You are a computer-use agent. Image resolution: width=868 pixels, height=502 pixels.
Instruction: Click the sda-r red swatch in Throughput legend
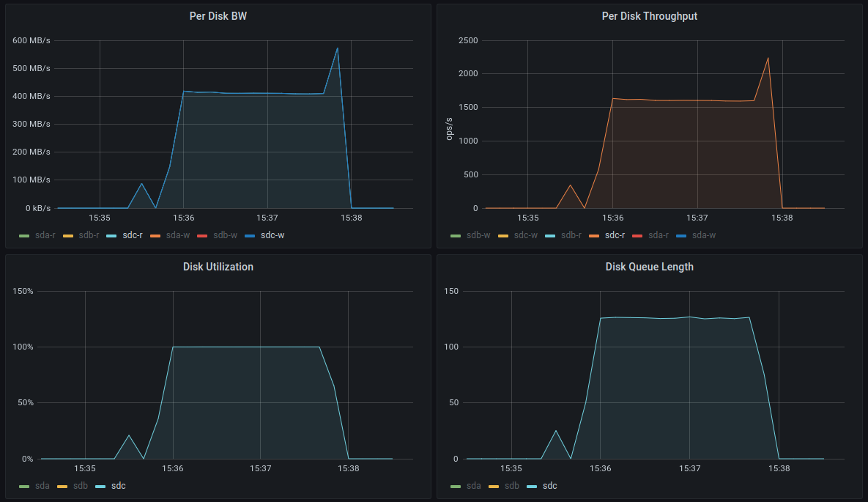(637, 236)
